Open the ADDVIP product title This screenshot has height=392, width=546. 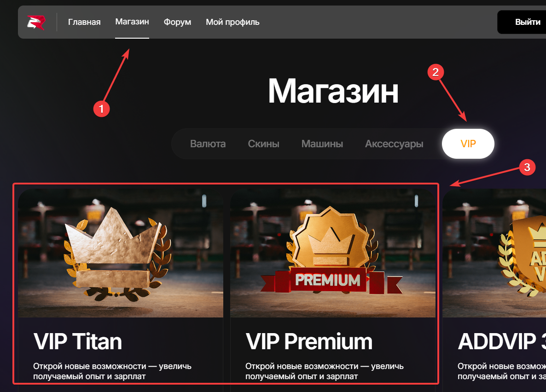tap(502, 341)
